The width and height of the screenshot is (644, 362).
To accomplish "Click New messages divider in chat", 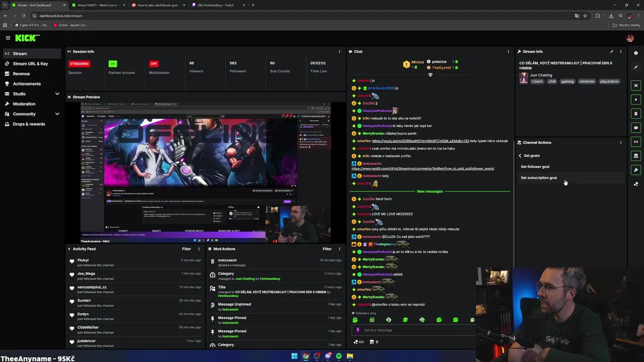I will [x=430, y=191].
